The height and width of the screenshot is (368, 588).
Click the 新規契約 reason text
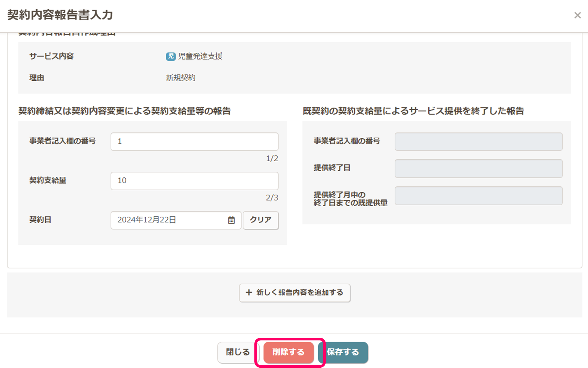point(181,78)
